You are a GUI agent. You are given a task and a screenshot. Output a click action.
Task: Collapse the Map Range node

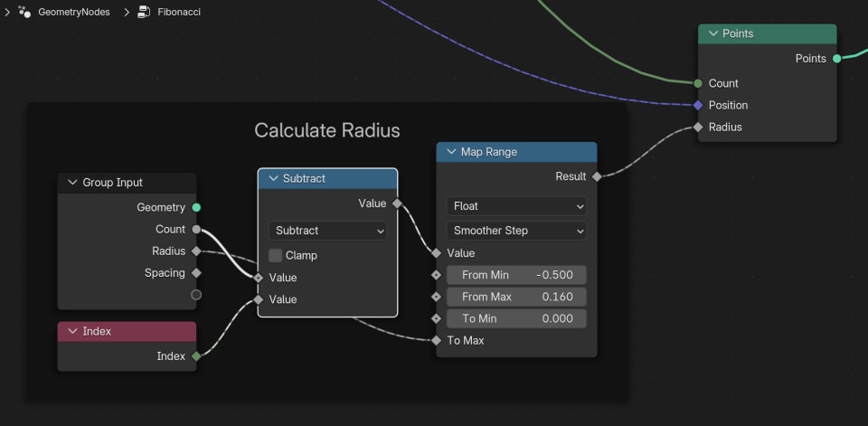451,152
